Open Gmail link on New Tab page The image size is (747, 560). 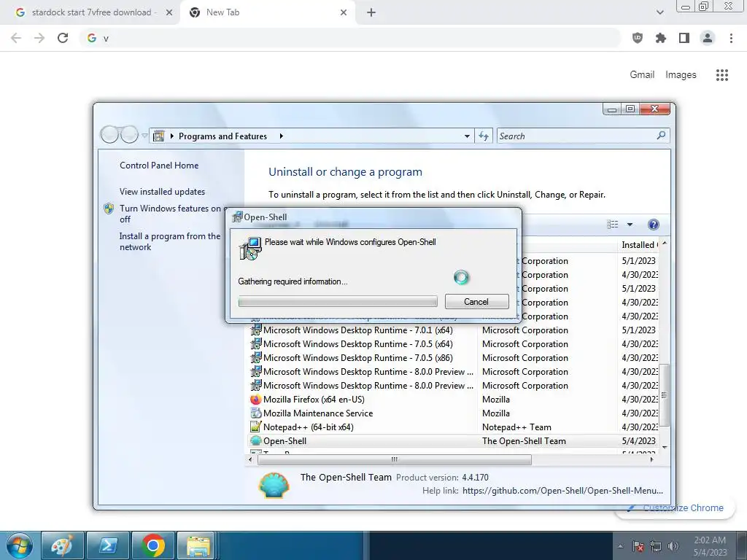pyautogui.click(x=642, y=75)
